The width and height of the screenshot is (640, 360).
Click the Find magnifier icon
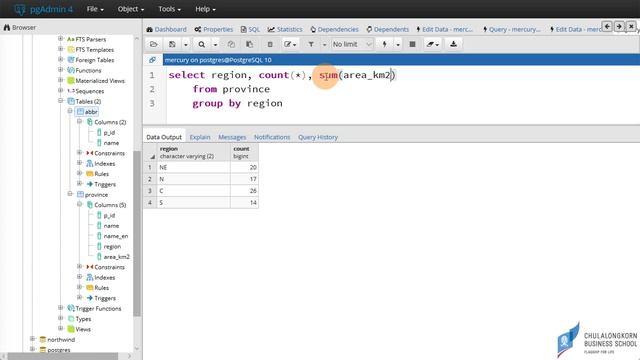click(x=202, y=44)
